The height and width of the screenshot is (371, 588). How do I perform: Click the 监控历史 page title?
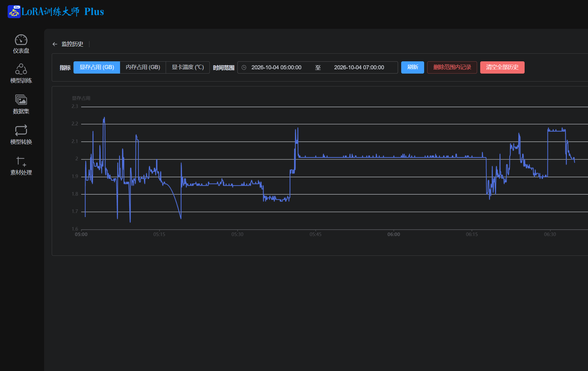72,44
